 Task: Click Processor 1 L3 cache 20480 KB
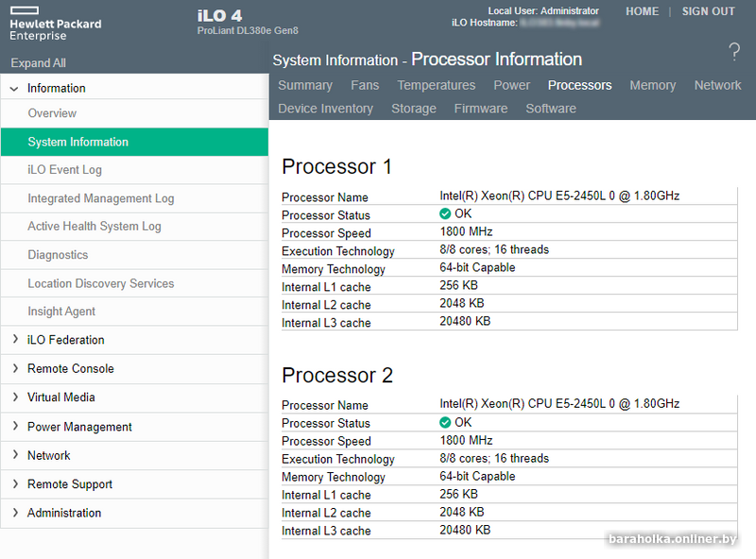[465, 321]
